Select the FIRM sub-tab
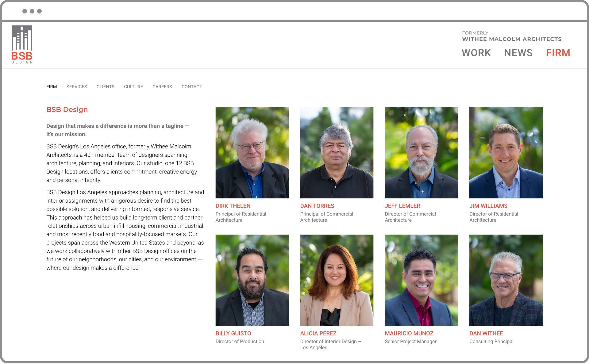589x364 pixels. (x=52, y=87)
